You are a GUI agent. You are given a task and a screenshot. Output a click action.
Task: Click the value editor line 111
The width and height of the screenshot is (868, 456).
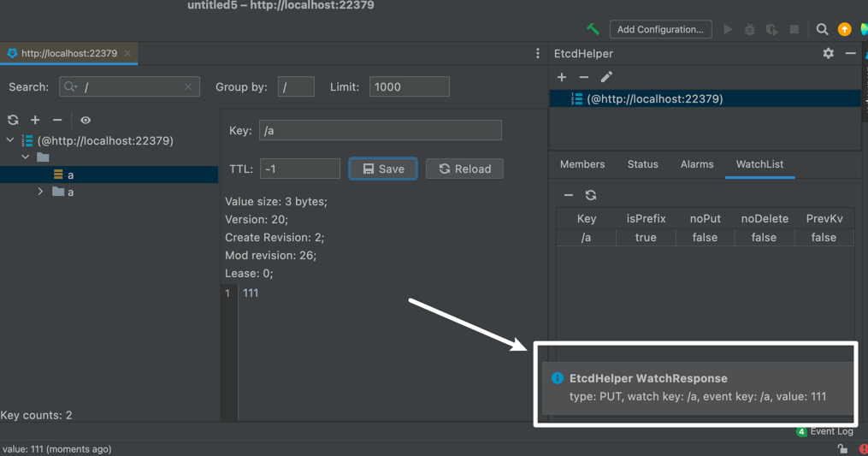[251, 293]
